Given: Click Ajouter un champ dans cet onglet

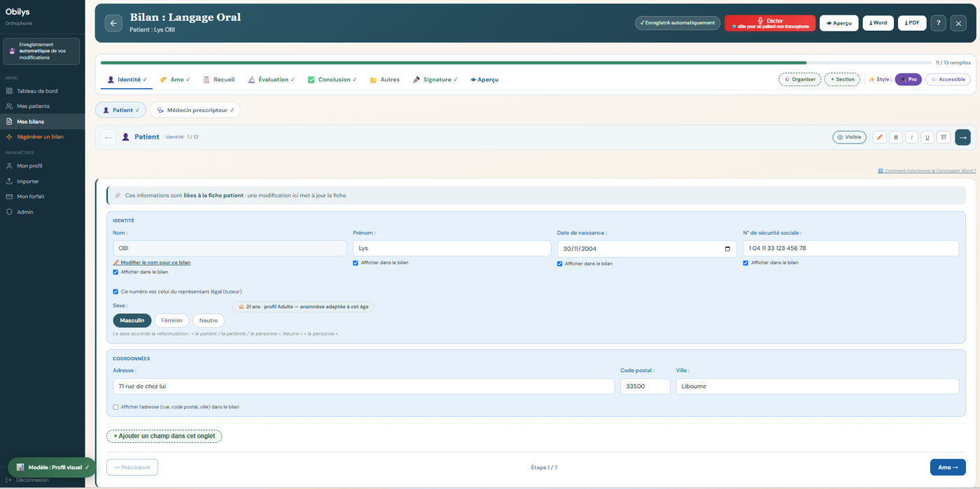Looking at the screenshot, I should (164, 436).
